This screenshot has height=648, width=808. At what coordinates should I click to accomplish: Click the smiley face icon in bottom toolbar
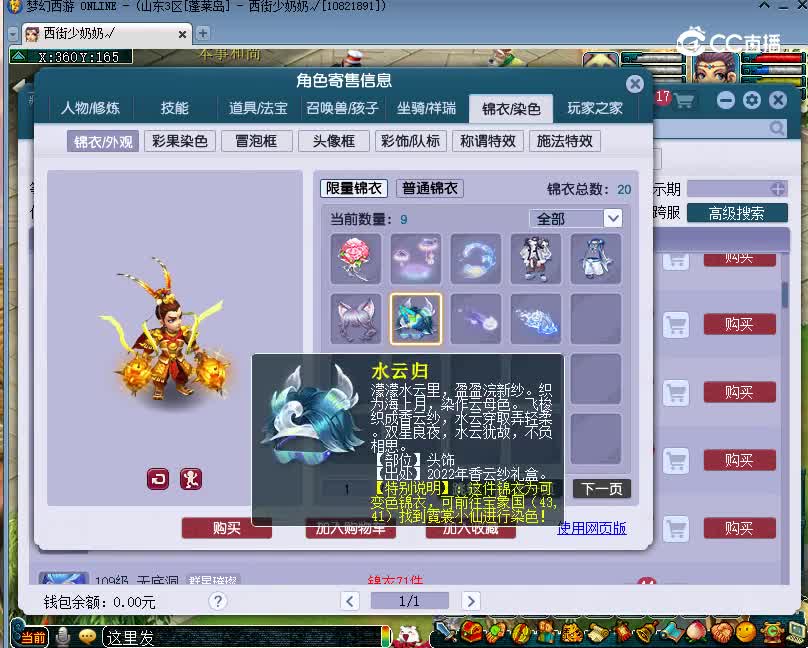click(x=746, y=632)
